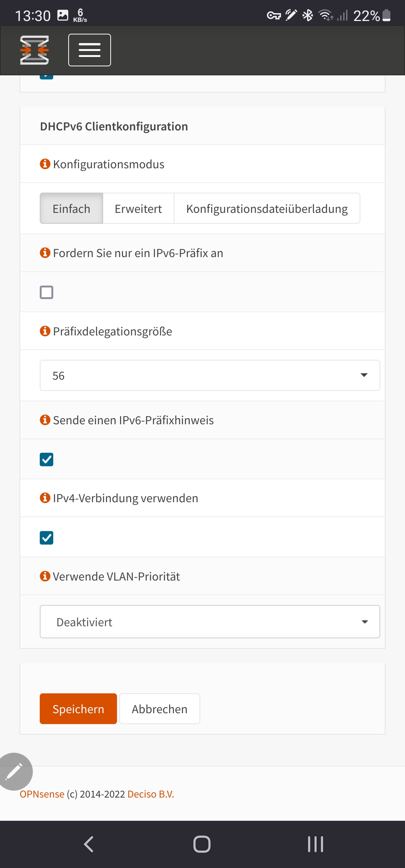
Task: Show help for Konfigurationsmodus info icon
Action: pyautogui.click(x=45, y=164)
